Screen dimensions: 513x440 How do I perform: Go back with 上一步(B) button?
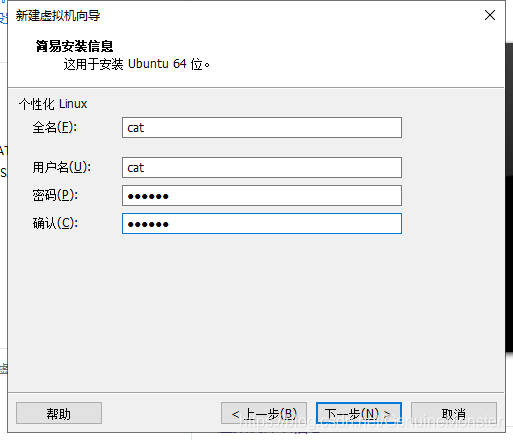(264, 413)
